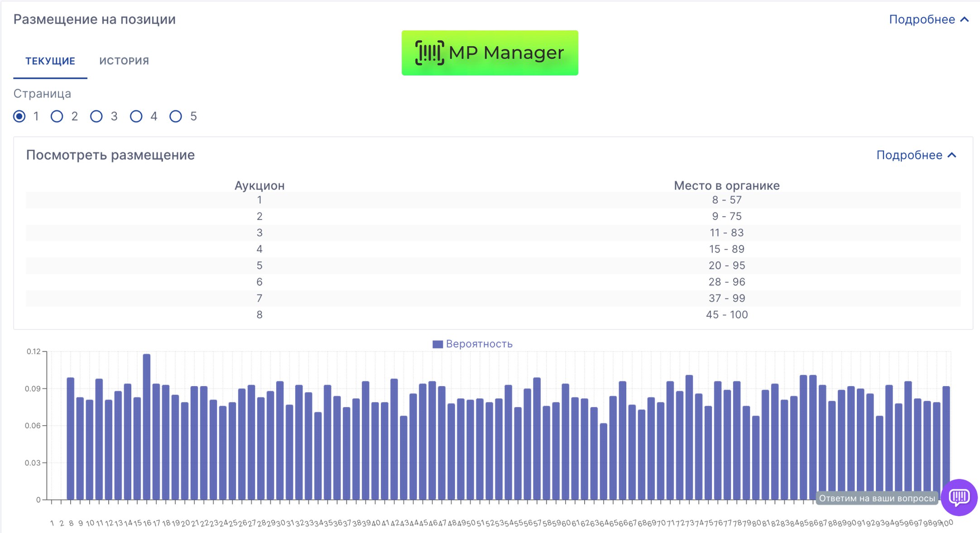
Task: Collapse Посмотреть размещение via Подробнее chevron
Action: tap(952, 155)
